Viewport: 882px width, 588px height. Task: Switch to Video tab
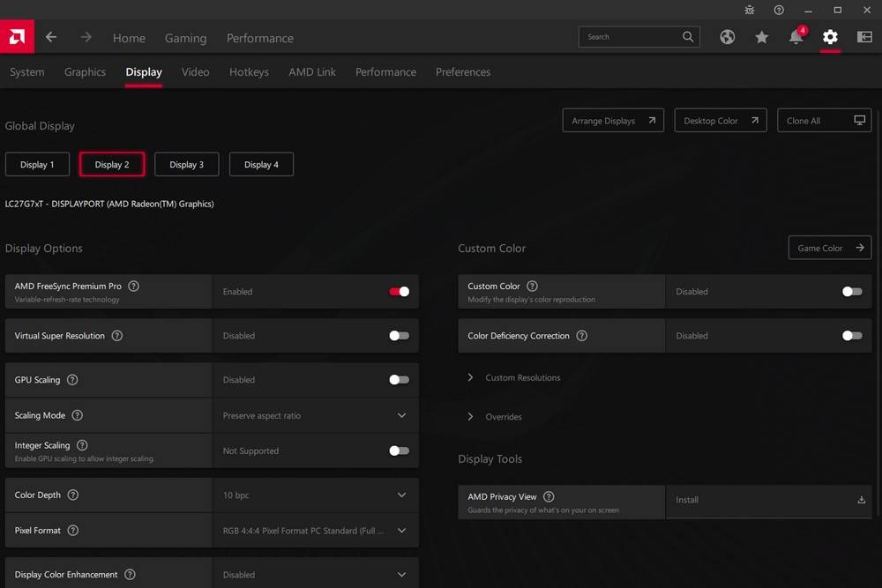click(x=195, y=72)
